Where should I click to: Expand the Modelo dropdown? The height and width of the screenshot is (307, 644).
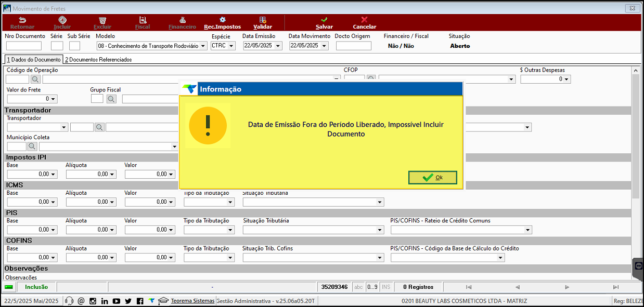(203, 46)
